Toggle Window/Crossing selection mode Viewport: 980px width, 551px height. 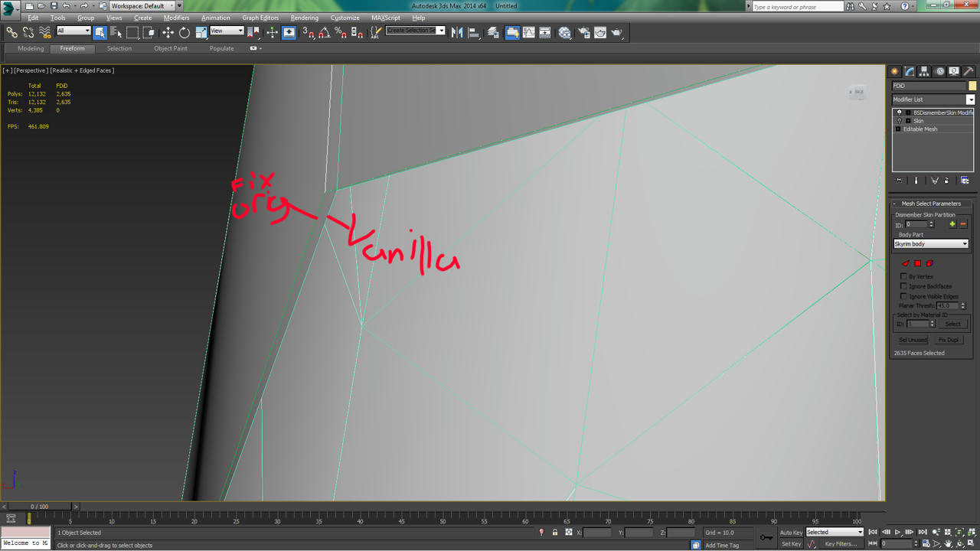coord(149,32)
